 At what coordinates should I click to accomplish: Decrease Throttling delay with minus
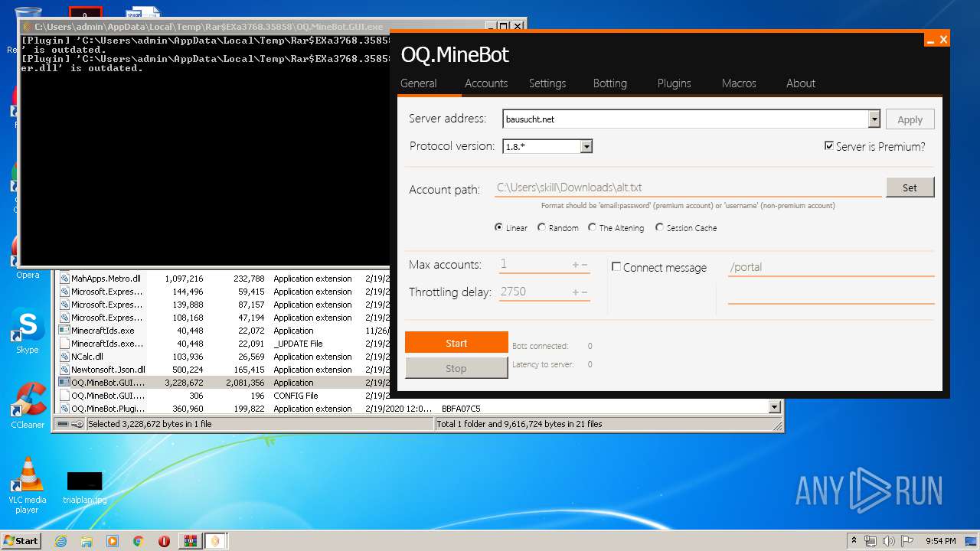coord(585,292)
